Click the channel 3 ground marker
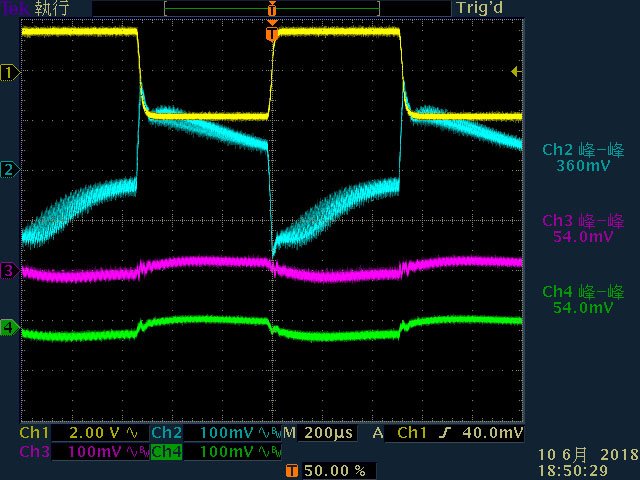 [10, 271]
